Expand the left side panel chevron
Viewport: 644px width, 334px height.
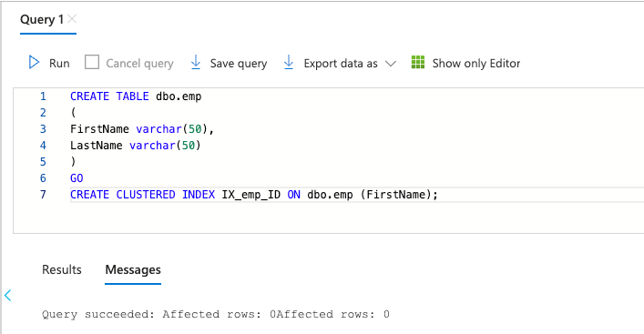coord(8,295)
